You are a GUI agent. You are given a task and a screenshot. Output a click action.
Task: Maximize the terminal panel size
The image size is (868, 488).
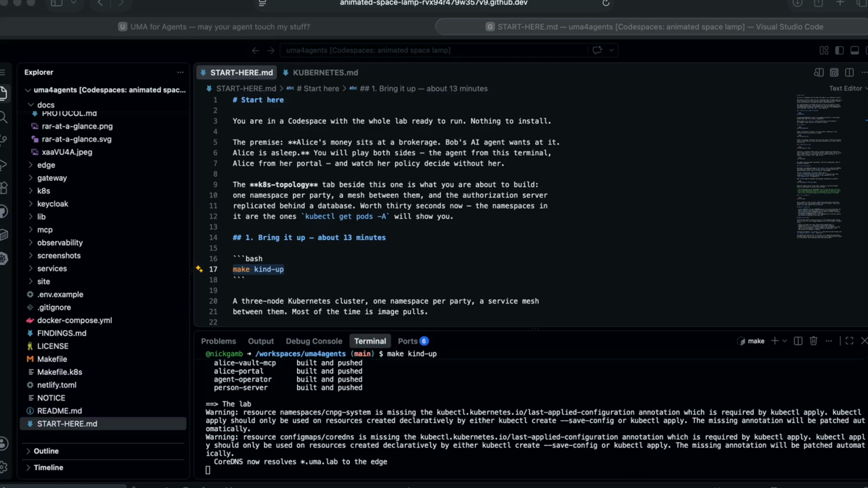(849, 341)
